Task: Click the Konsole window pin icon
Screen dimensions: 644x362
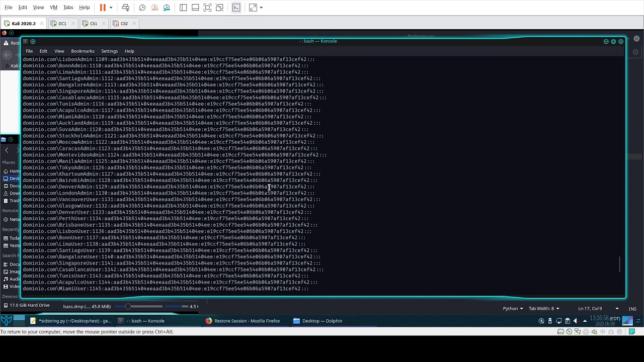Action: click(33, 41)
